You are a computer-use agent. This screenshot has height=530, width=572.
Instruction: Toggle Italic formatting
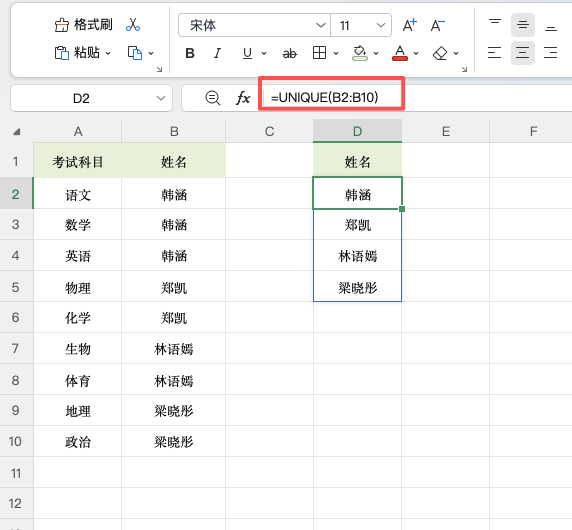[217, 53]
